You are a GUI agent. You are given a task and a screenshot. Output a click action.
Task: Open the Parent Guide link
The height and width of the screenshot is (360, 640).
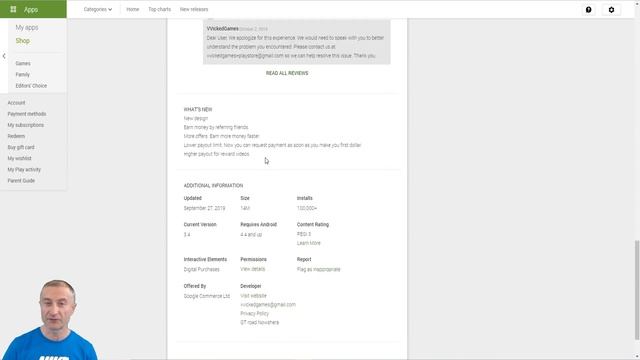tap(21, 180)
